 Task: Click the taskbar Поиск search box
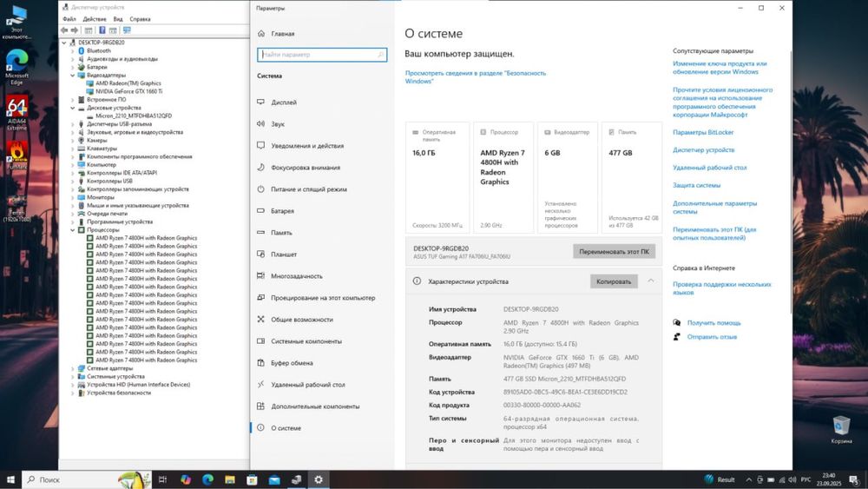click(87, 479)
